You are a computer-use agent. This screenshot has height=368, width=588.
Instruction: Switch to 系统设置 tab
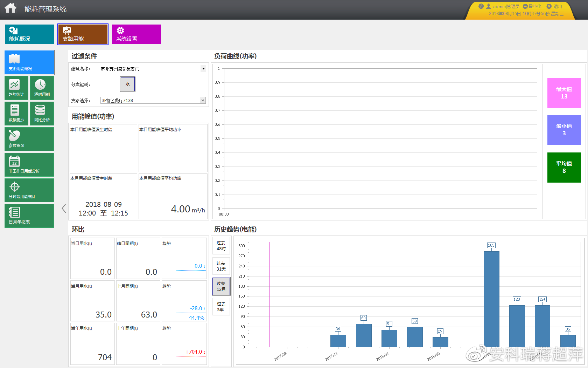(136, 34)
